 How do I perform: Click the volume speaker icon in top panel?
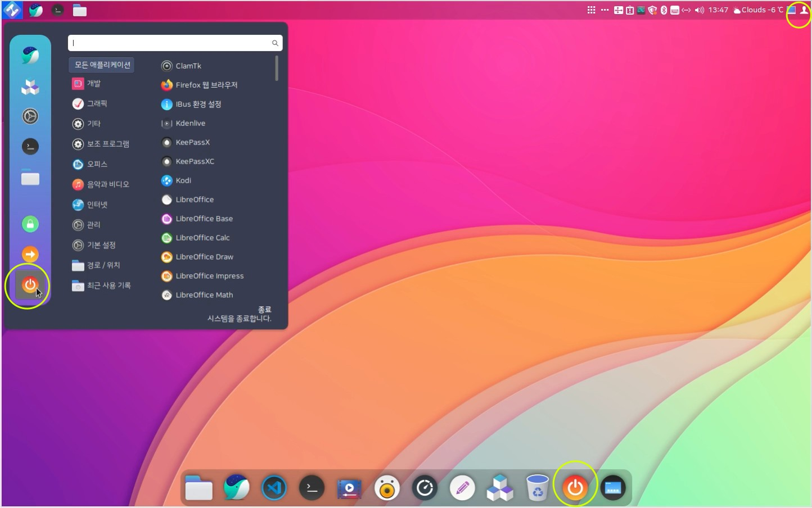(699, 10)
